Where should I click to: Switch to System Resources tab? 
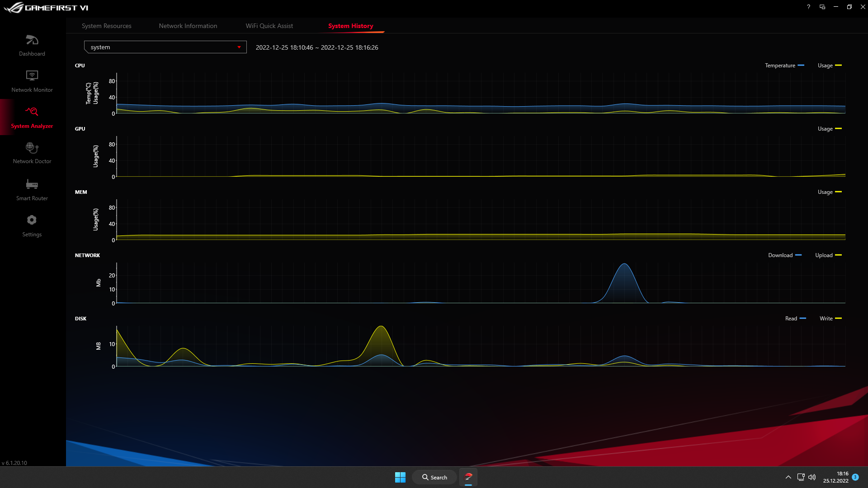point(107,26)
